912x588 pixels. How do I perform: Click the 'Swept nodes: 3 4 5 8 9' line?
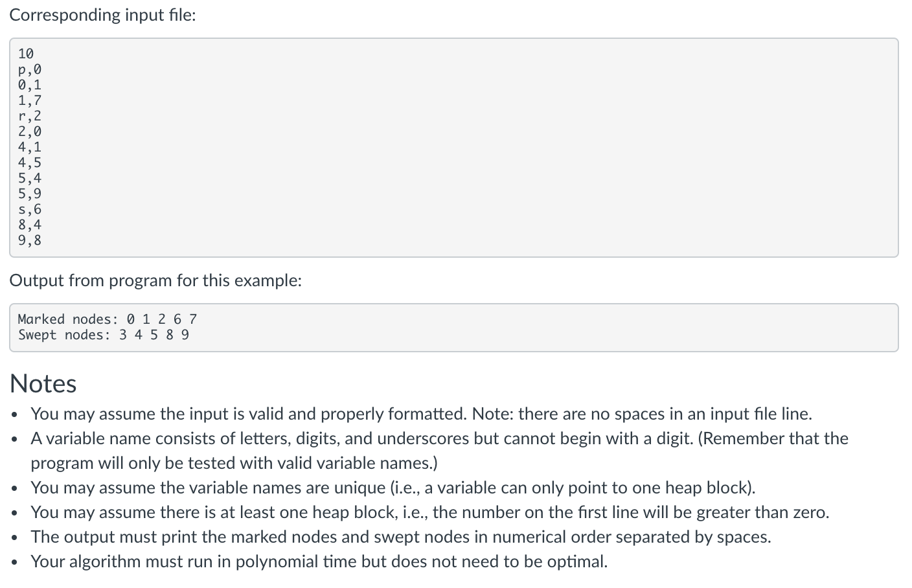point(104,335)
